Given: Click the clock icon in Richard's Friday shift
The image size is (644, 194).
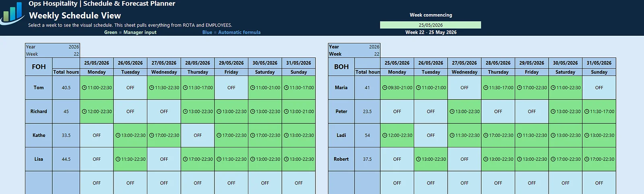Looking at the screenshot, I should [219, 112].
